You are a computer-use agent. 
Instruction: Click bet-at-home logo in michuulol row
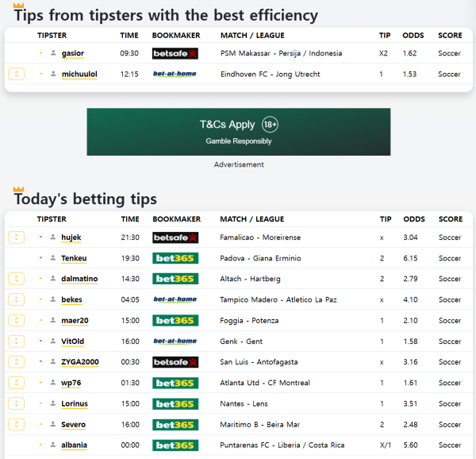point(175,74)
